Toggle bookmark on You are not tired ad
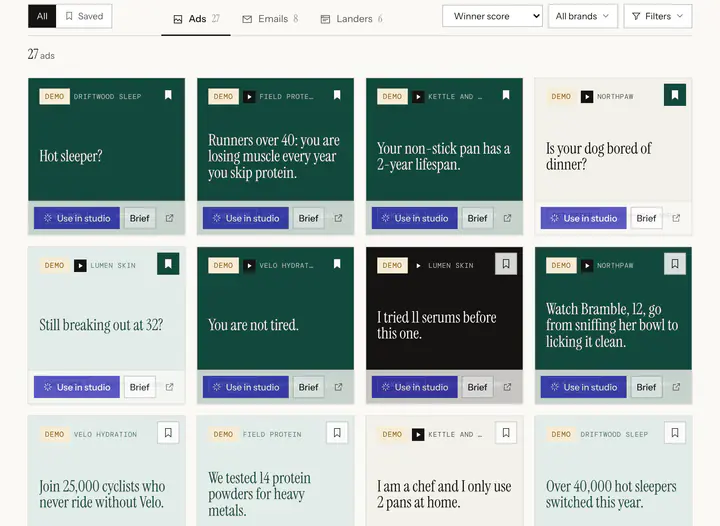This screenshot has height=526, width=720. (337, 264)
